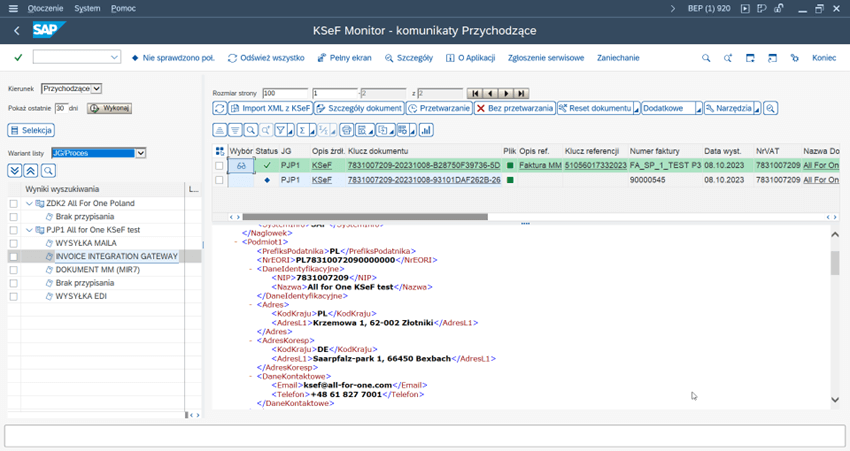
Task: Click the search icon in header toolbar
Action: tap(706, 58)
